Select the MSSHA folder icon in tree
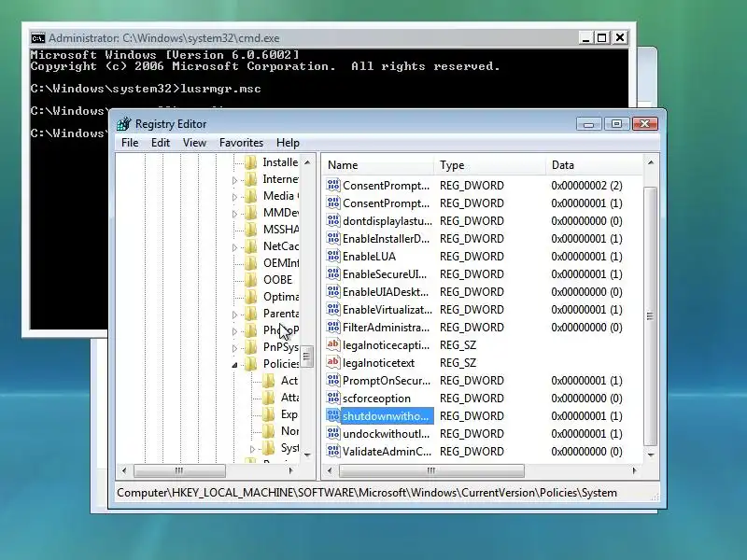 [x=251, y=230]
